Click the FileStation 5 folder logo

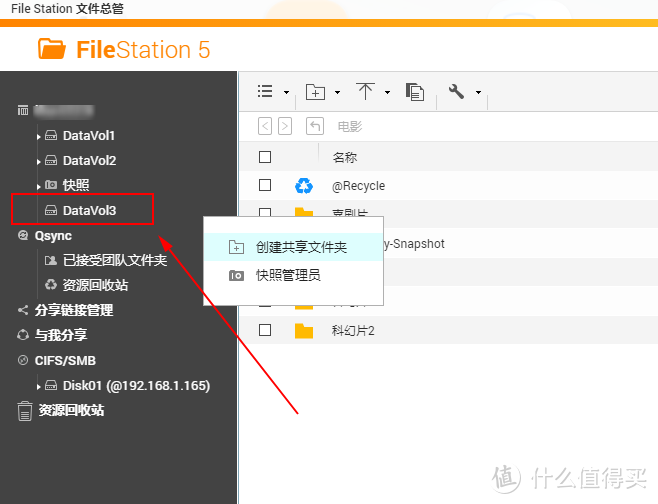(52, 49)
